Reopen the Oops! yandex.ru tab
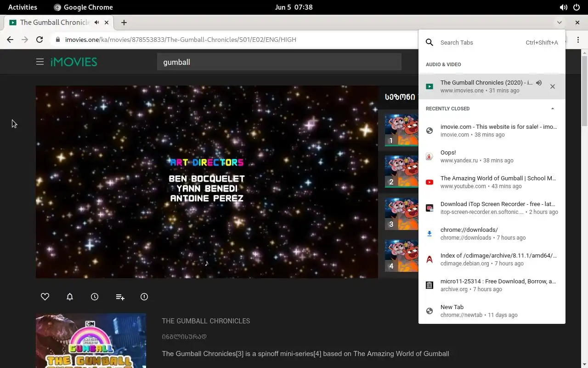The image size is (588, 368). click(492, 156)
